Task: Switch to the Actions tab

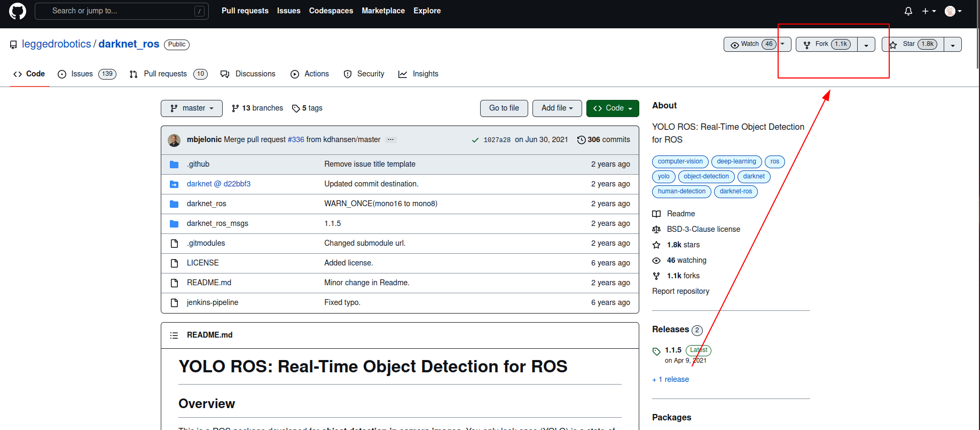Action: click(310, 74)
